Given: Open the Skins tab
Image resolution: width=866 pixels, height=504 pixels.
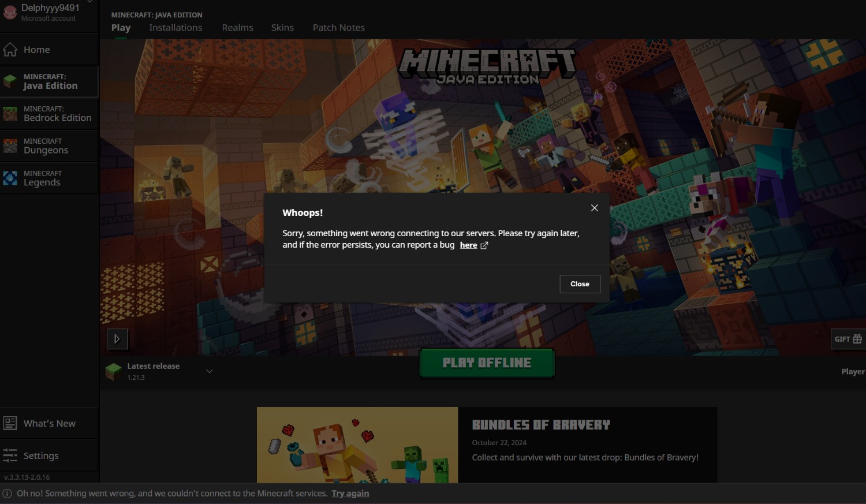Looking at the screenshot, I should [x=282, y=28].
